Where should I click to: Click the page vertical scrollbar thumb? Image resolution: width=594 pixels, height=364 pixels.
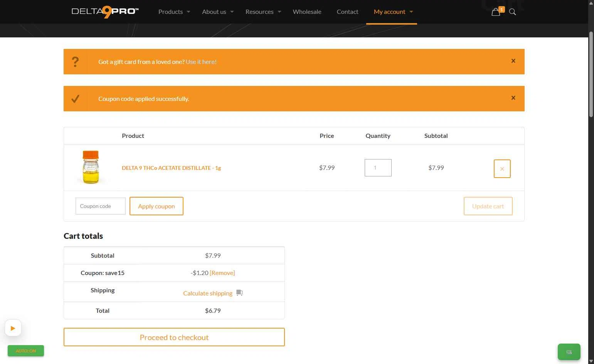coord(591,74)
